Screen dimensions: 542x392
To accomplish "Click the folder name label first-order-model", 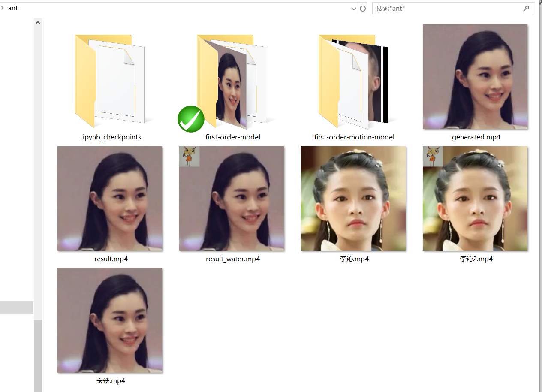I will pyautogui.click(x=233, y=137).
